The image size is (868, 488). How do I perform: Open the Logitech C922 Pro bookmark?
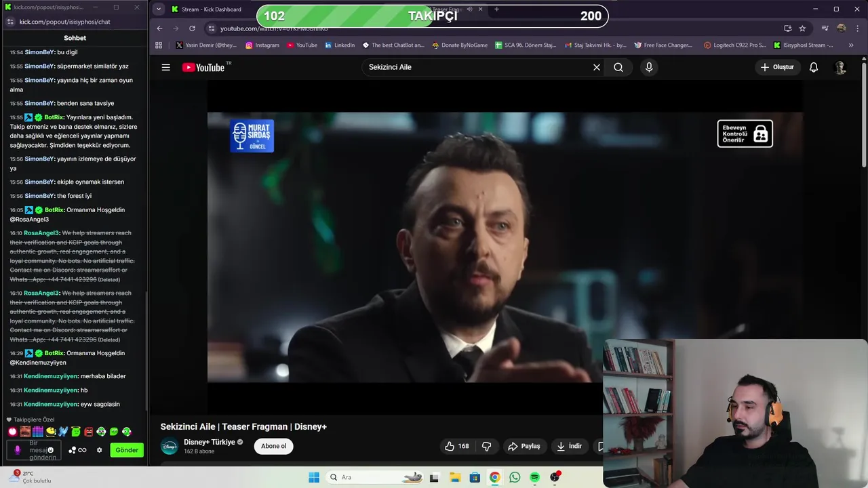pyautogui.click(x=735, y=45)
